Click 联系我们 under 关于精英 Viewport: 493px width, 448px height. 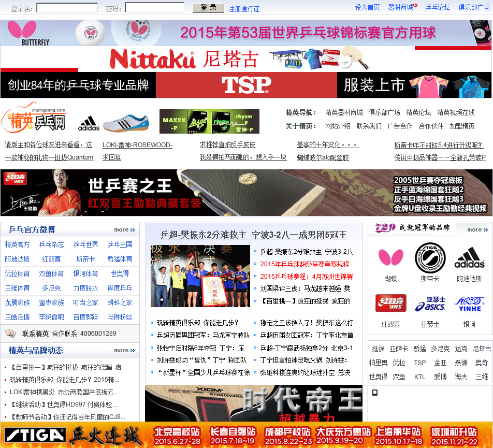[x=369, y=126]
